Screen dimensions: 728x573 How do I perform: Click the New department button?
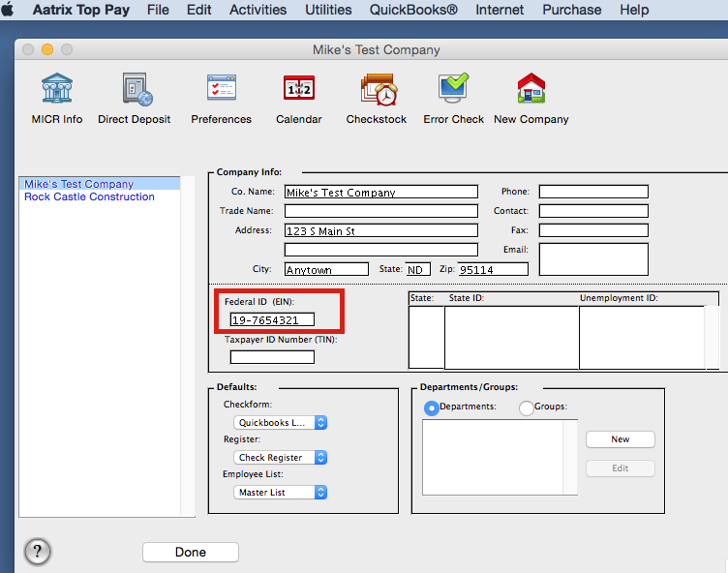[x=621, y=439]
